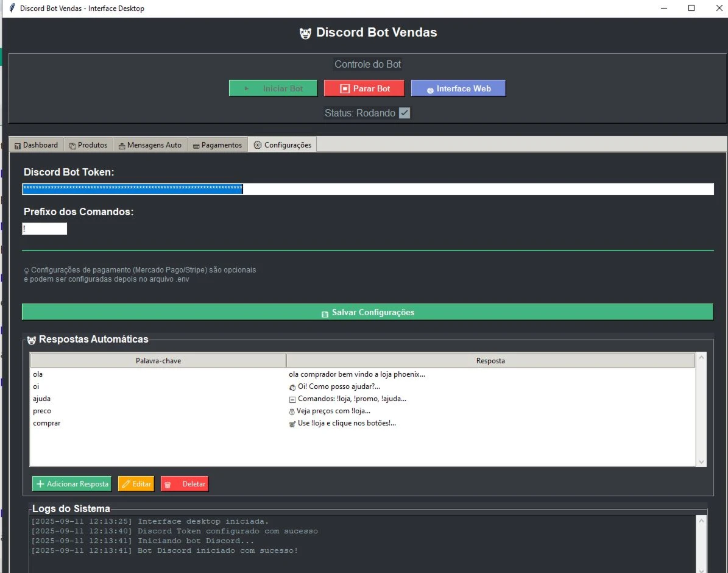Viewport: 728px width, 573px height.
Task: Click the up arrow of Logs scrollbar
Action: tap(701, 521)
